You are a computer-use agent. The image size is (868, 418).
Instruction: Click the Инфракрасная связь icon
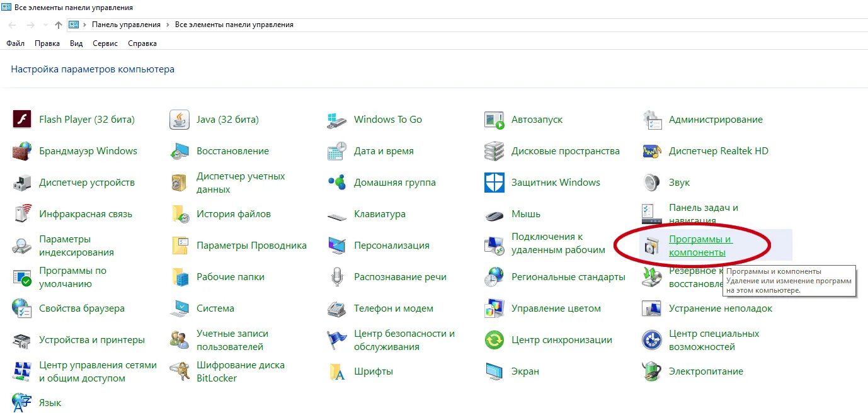point(22,214)
